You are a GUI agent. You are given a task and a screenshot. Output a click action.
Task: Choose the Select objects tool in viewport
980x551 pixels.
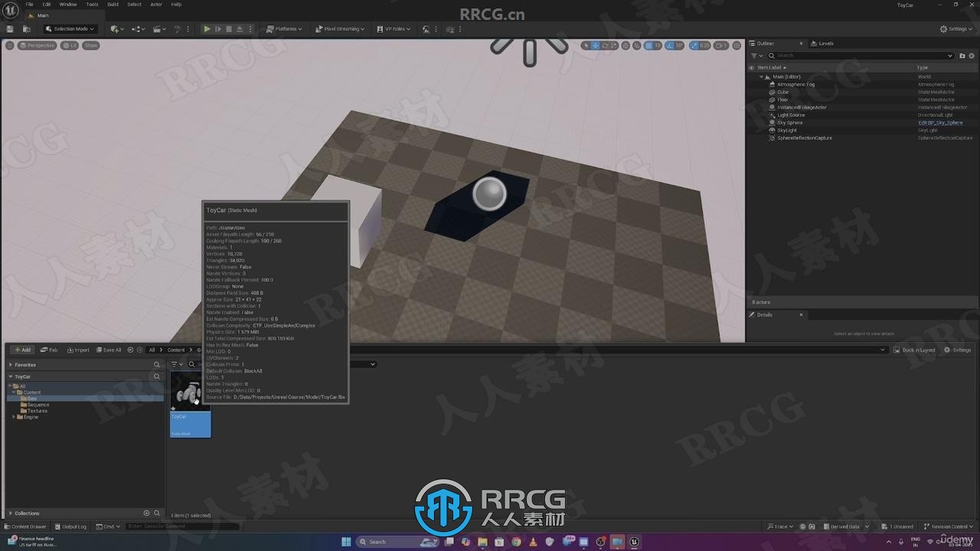pos(586,45)
